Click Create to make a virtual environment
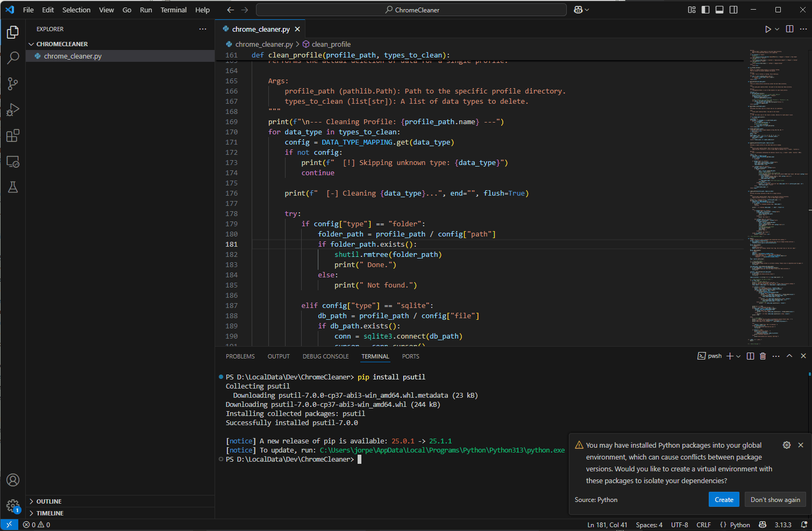This screenshot has width=812, height=531. (x=723, y=499)
